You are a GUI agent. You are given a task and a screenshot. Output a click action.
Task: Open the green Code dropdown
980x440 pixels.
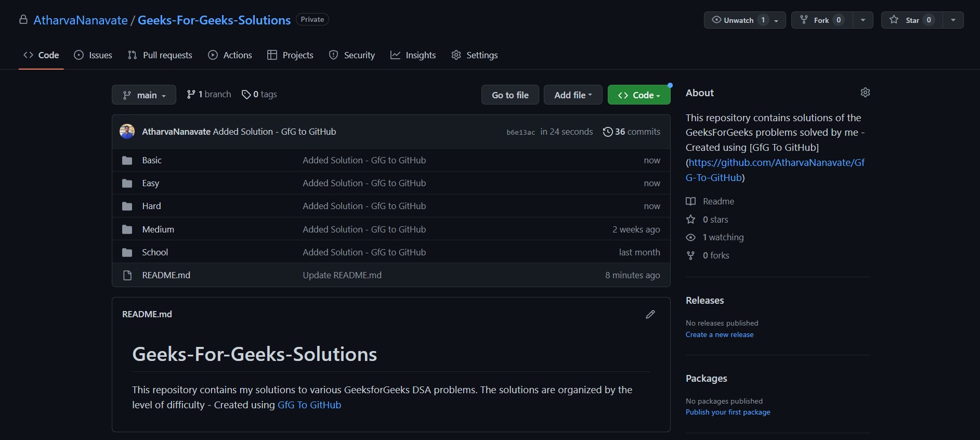click(639, 95)
